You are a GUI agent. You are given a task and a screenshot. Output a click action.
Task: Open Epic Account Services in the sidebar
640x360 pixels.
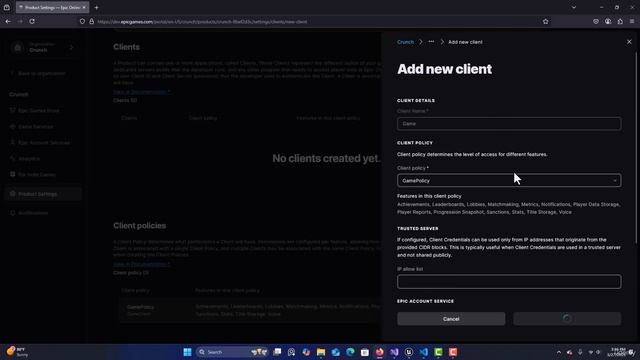tap(44, 143)
